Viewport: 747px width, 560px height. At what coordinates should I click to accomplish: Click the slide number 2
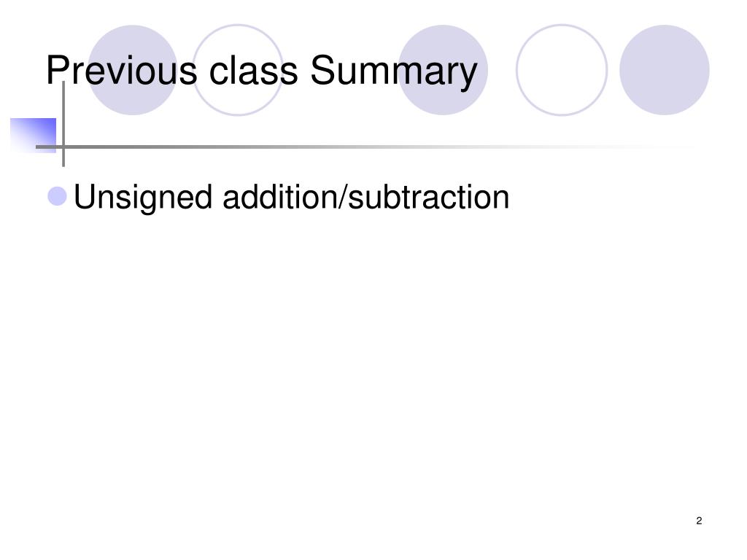point(699,521)
